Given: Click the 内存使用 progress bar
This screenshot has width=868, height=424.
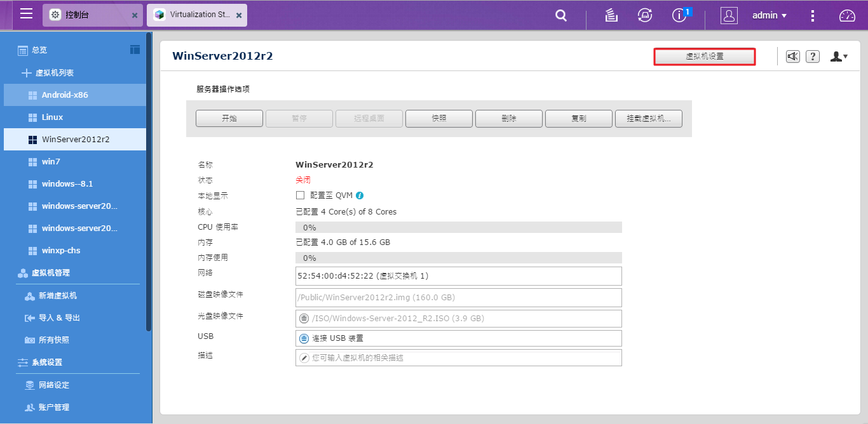Looking at the screenshot, I should coord(459,258).
